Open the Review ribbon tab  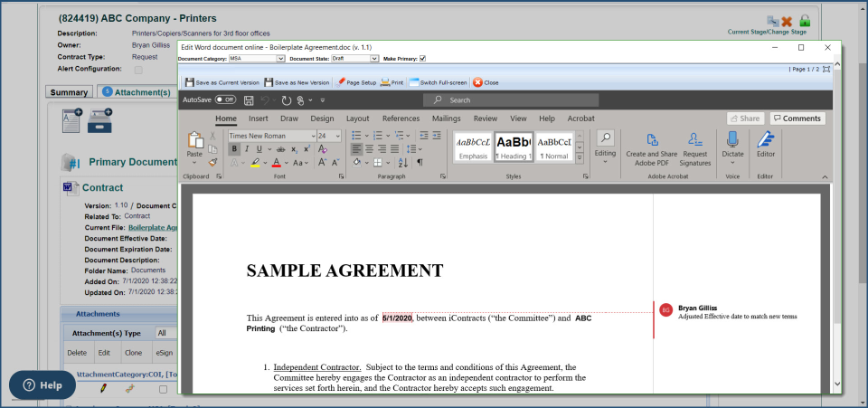point(486,119)
